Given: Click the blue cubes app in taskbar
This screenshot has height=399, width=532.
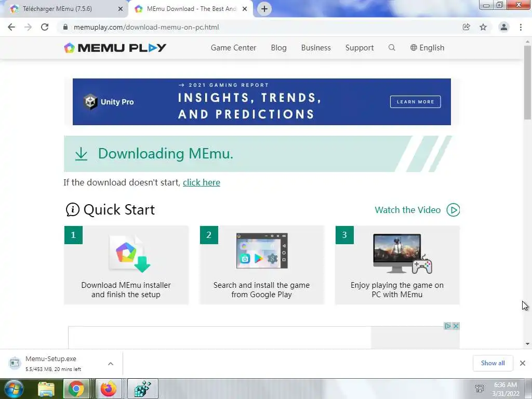Looking at the screenshot, I should point(142,389).
